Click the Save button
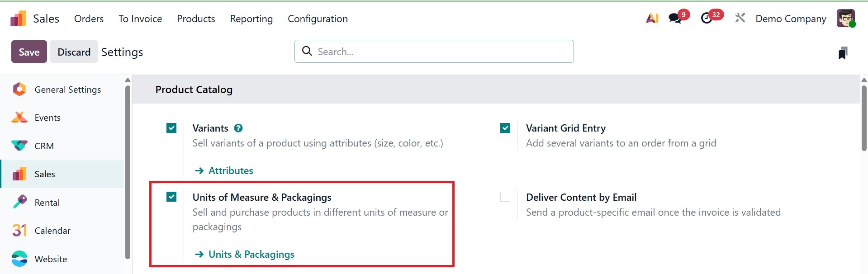This screenshot has width=868, height=274. point(29,52)
